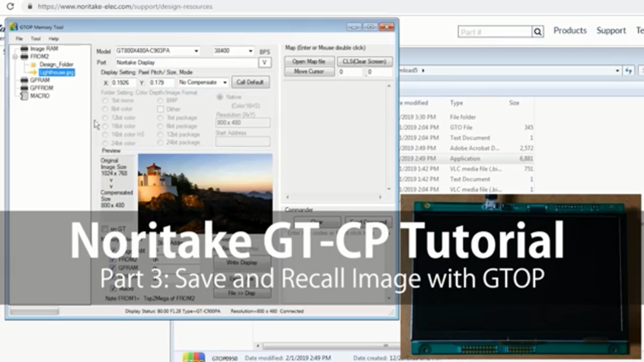Click the Design_Folder folder icon
The image size is (644, 362).
[x=34, y=64]
